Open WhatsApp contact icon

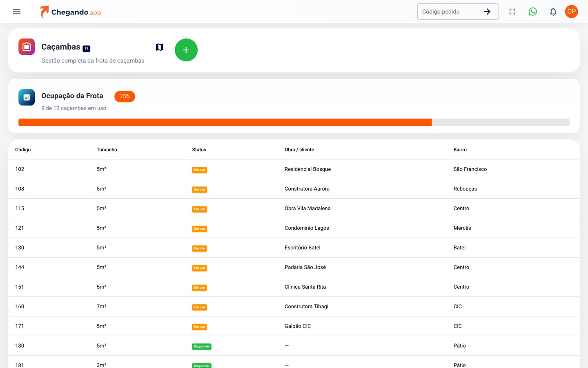click(533, 11)
